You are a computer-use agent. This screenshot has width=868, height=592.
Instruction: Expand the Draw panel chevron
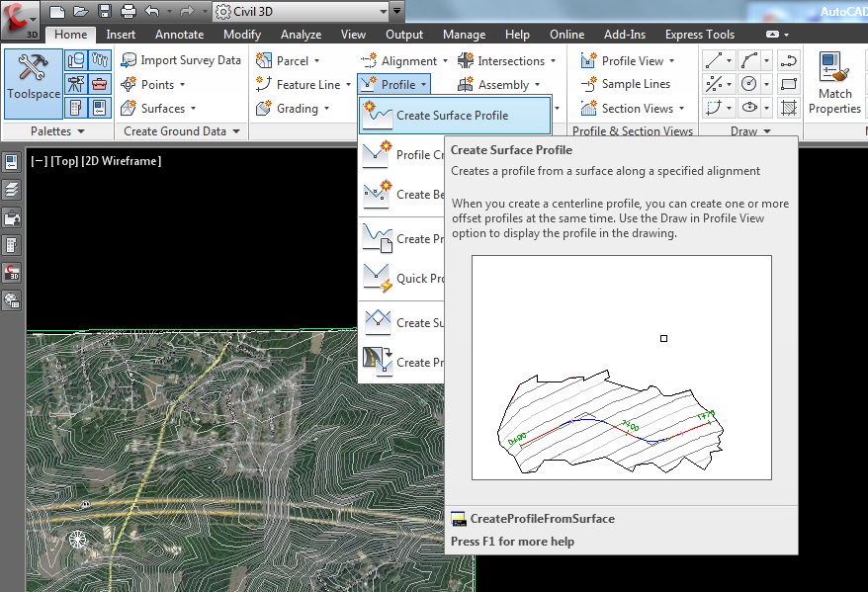click(x=767, y=130)
